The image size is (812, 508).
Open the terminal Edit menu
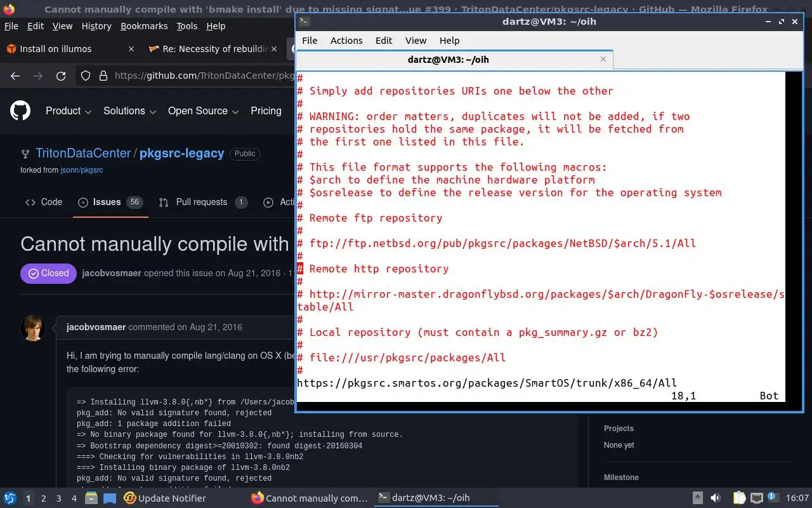pos(384,40)
